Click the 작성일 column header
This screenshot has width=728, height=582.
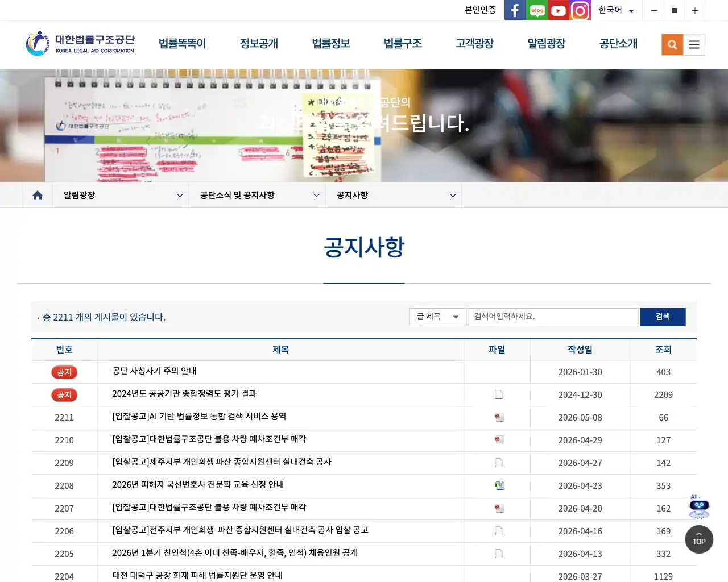tap(580, 350)
